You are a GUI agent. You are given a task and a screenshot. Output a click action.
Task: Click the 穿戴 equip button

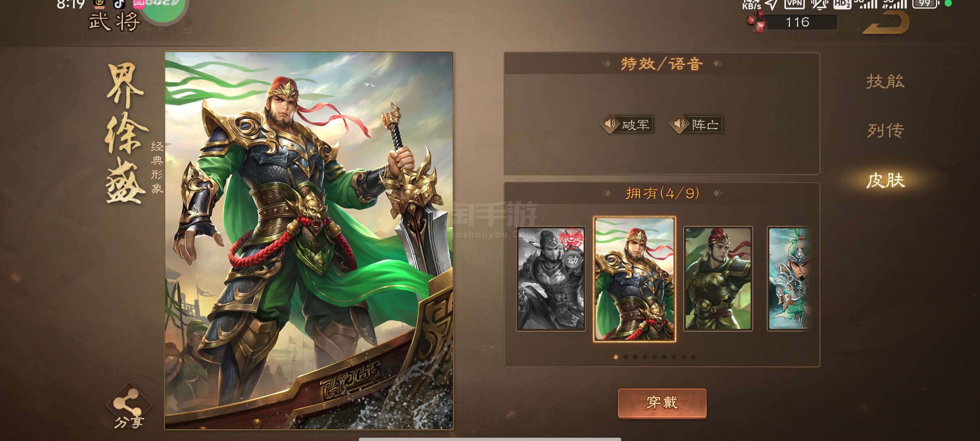662,403
